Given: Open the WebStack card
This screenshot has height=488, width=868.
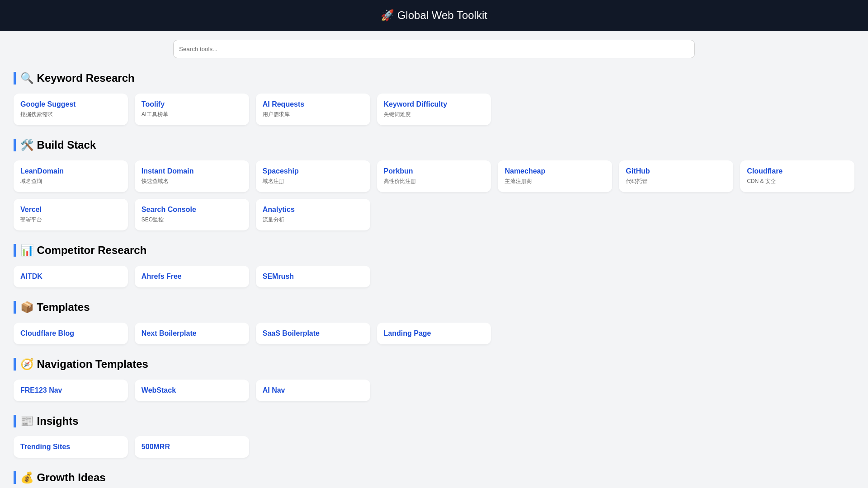Looking at the screenshot, I should (192, 390).
